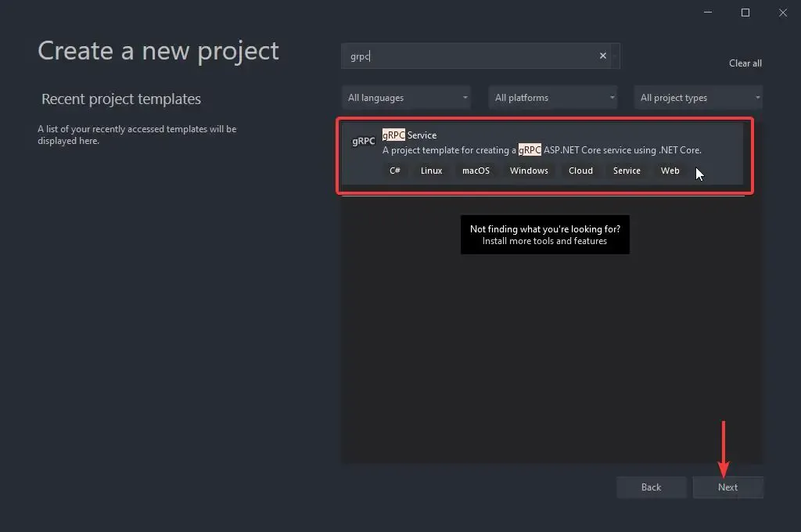Click the clear search X icon
Image resolution: width=801 pixels, height=532 pixels.
point(602,56)
